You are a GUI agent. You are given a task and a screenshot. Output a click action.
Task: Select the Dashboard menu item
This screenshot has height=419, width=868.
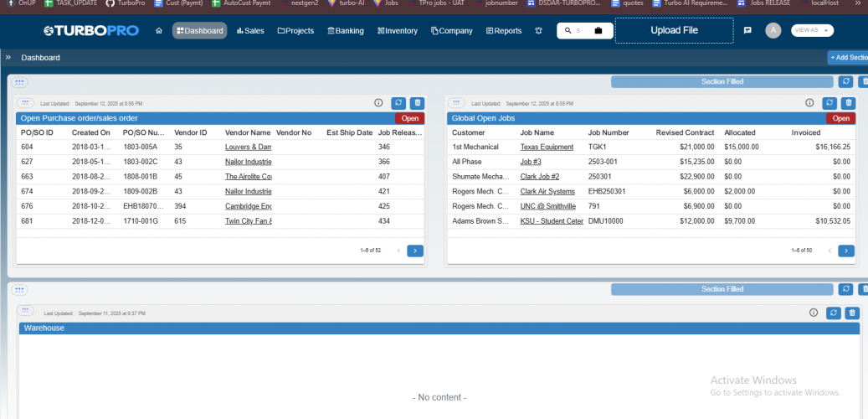[199, 30]
